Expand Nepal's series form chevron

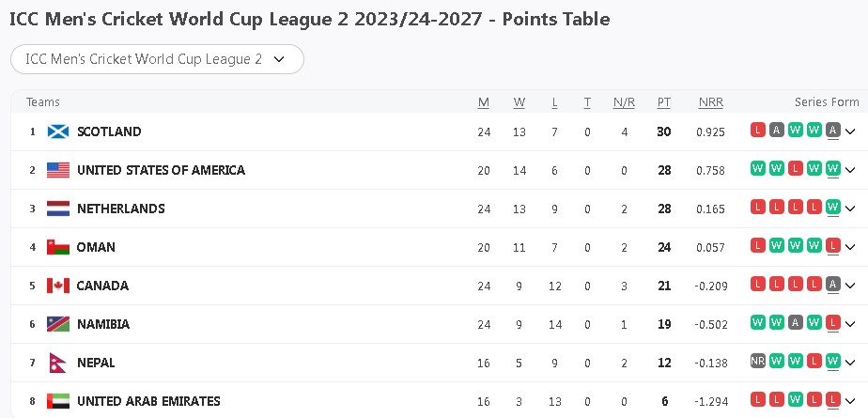point(850,363)
